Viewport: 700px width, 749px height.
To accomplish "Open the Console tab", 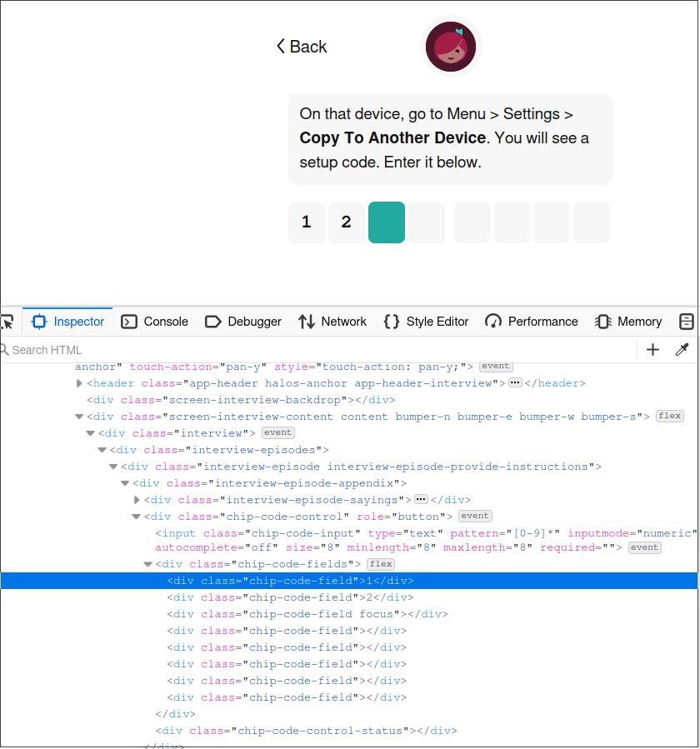I will point(155,322).
